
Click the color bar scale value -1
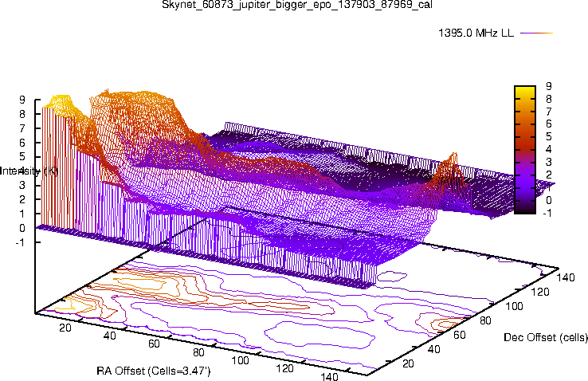pos(547,213)
